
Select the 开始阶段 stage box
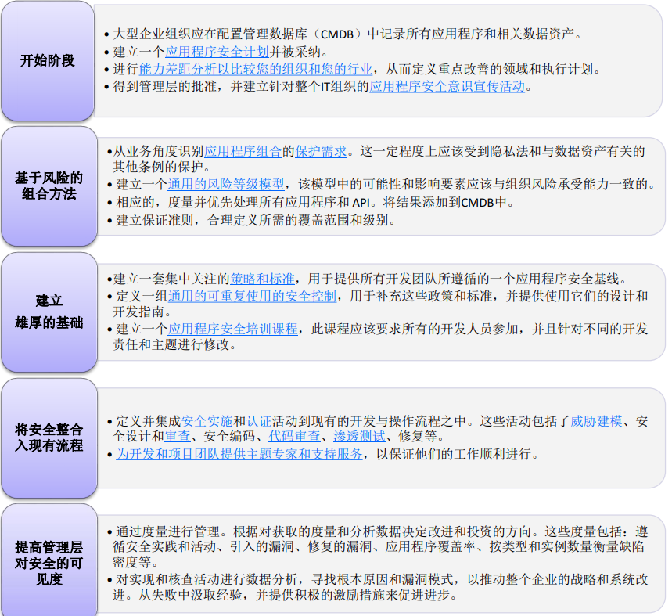(48, 61)
